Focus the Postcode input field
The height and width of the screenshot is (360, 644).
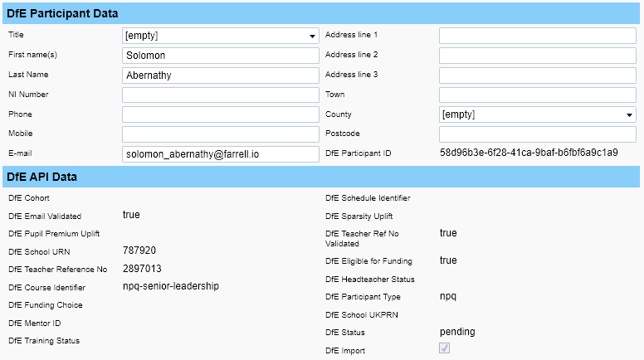(537, 134)
